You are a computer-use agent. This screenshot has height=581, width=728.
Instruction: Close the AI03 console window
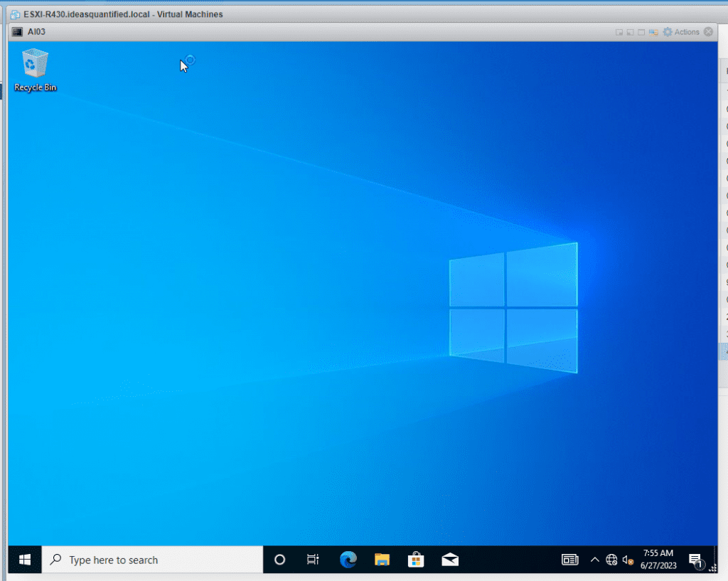(x=709, y=31)
